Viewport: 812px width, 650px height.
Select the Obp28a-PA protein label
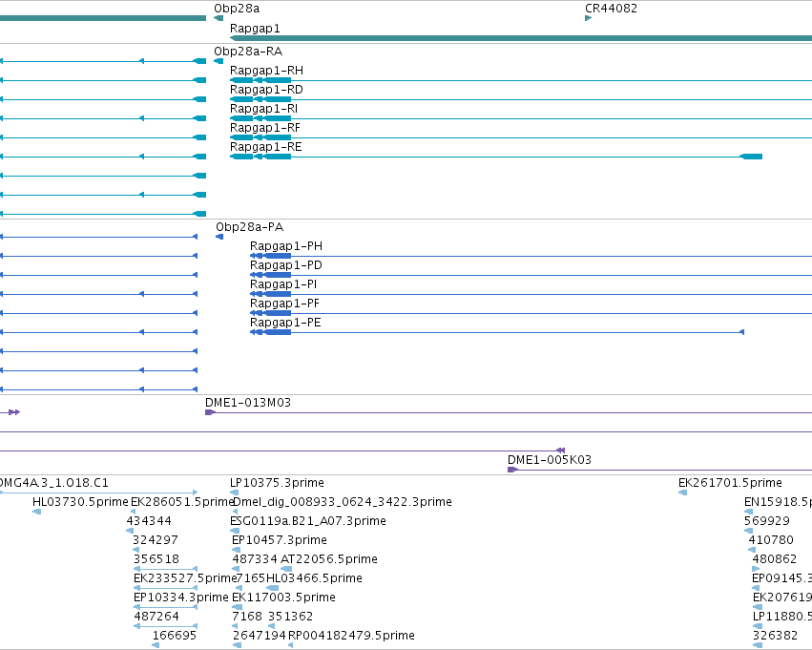coord(250,227)
